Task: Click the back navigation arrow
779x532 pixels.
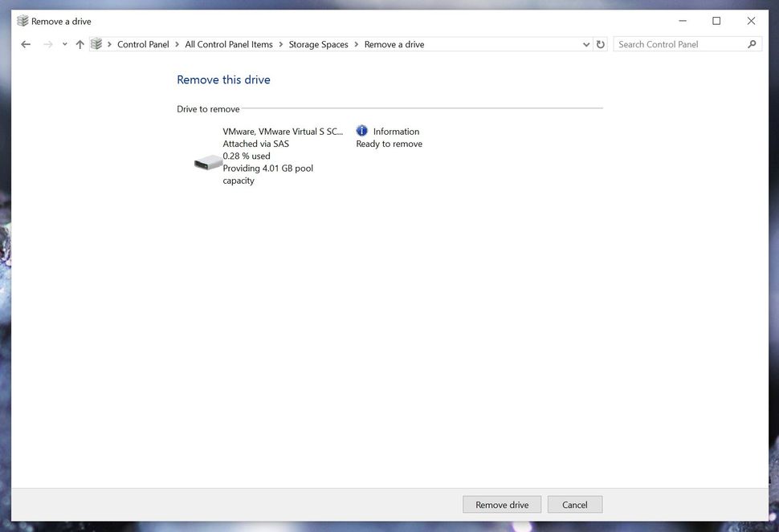Action: [x=25, y=44]
